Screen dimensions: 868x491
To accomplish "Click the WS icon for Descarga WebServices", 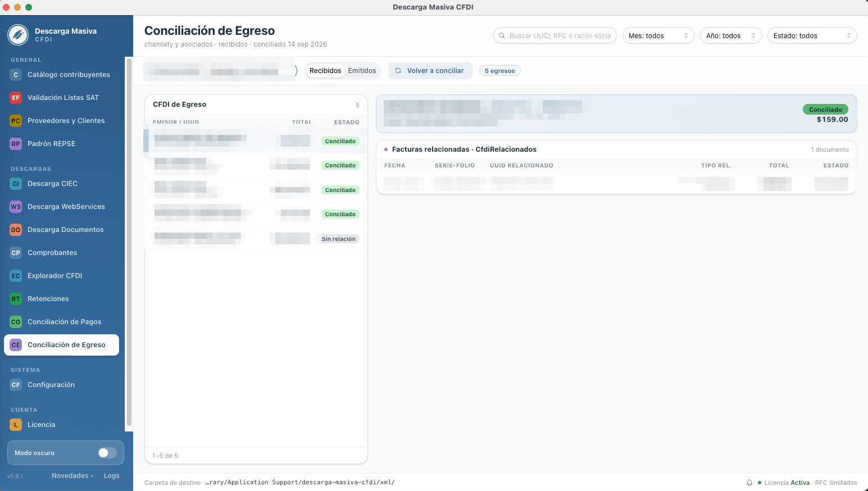I will (x=16, y=207).
